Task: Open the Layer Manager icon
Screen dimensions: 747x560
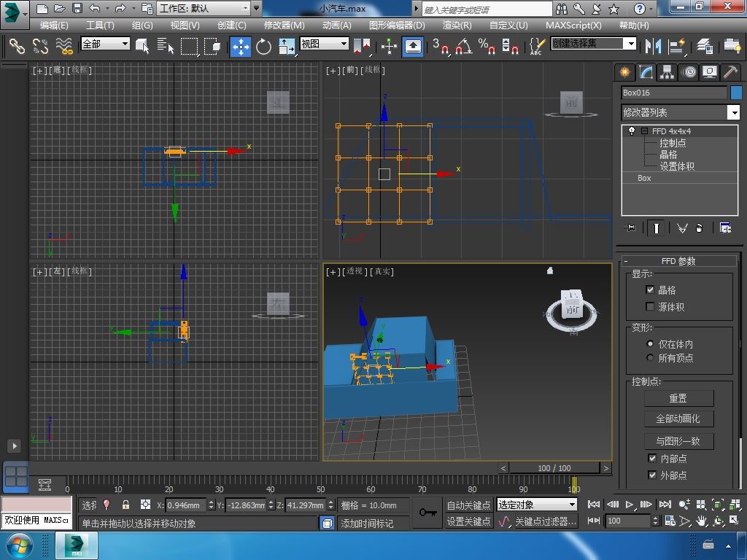Action: (x=704, y=46)
